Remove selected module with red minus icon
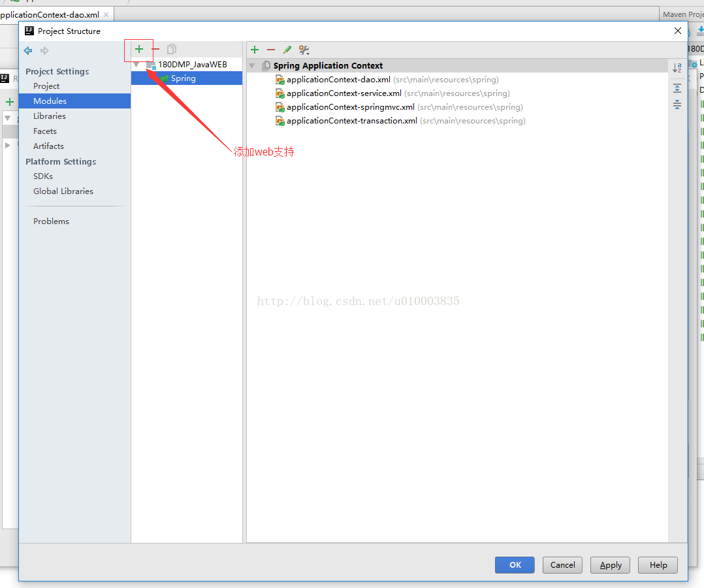The width and height of the screenshot is (704, 588). point(156,49)
